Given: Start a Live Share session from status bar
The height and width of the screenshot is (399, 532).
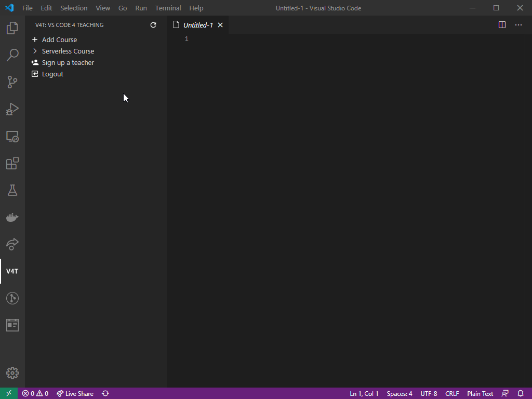Looking at the screenshot, I should [x=75, y=394].
